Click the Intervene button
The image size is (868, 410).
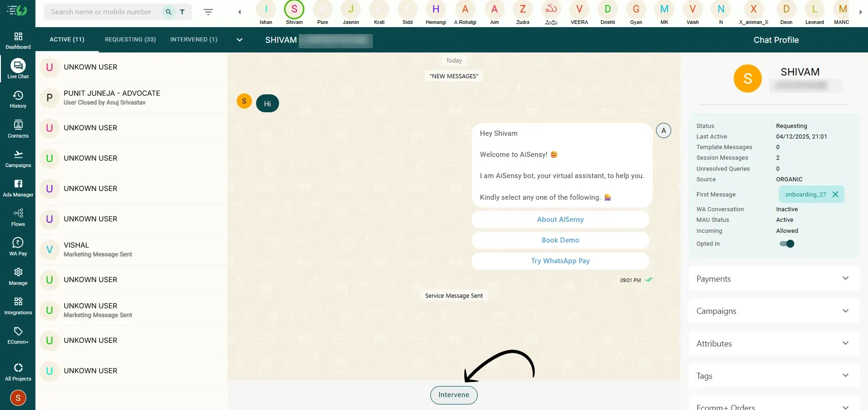[x=454, y=395]
